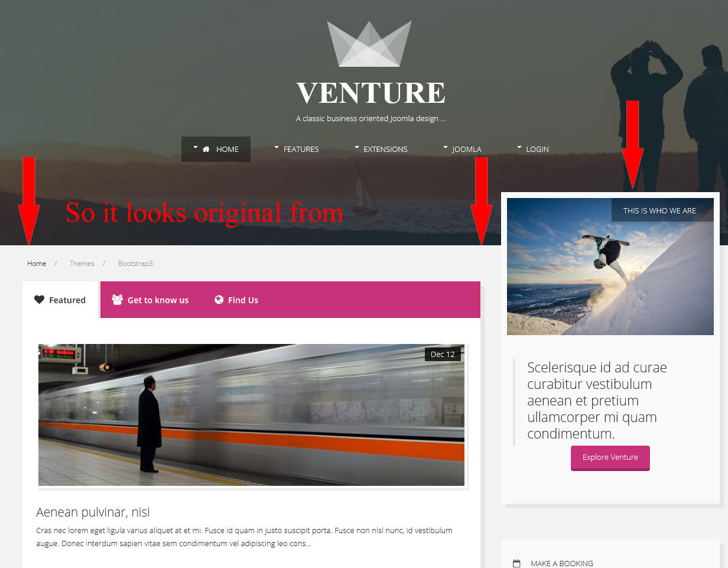Click the Explore Venture button
The height and width of the screenshot is (568, 728).
tap(610, 457)
